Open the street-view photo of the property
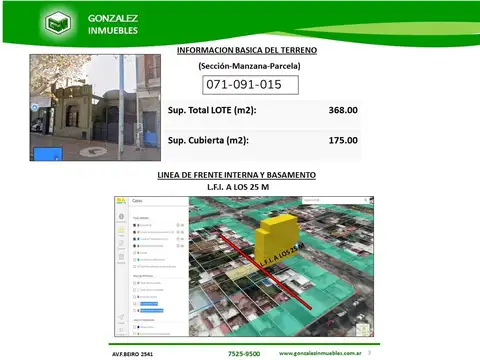Image resolution: width=480 pixels, height=360 pixels. point(95,108)
